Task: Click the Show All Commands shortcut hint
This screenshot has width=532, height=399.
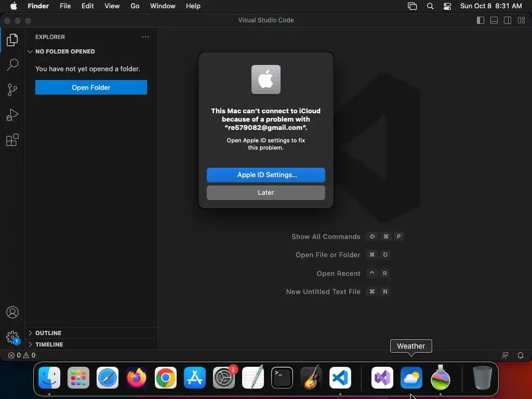Action: coord(348,236)
